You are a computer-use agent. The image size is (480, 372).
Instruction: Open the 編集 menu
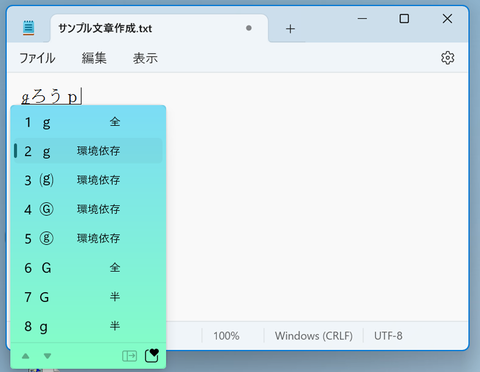pos(94,58)
